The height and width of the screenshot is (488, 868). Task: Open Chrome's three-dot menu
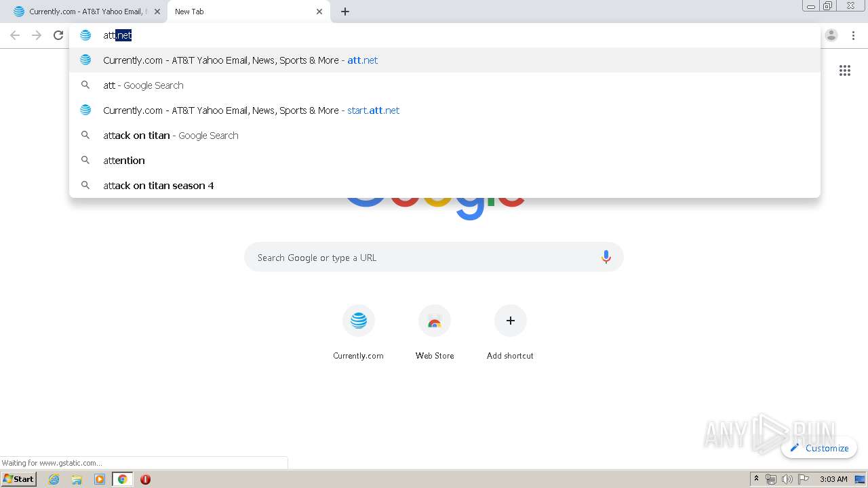[853, 35]
